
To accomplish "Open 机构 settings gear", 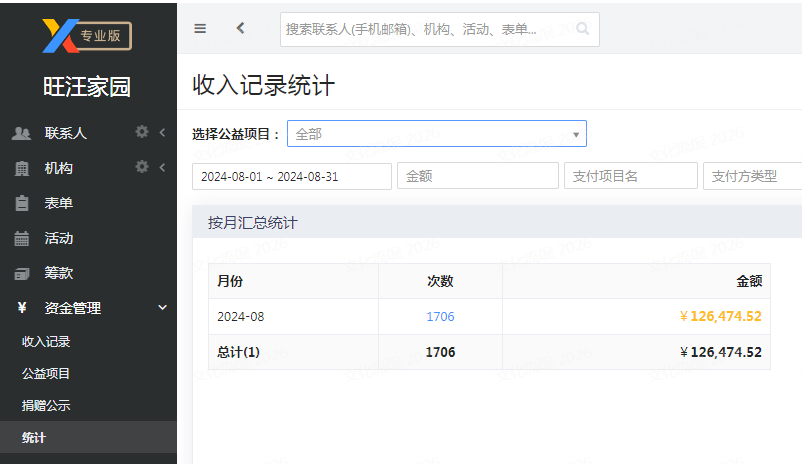I will point(142,167).
